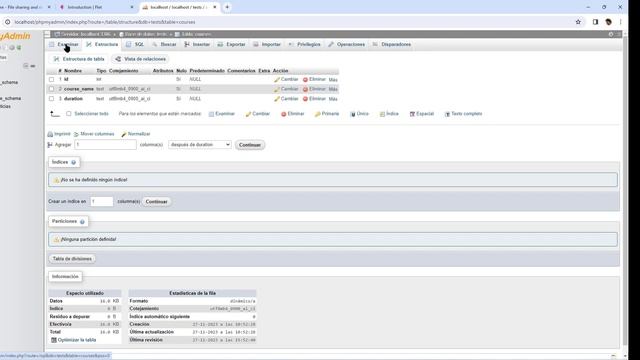This screenshot has height=360, width=640.
Task: Open Vista de relaciones view
Action: [141, 59]
